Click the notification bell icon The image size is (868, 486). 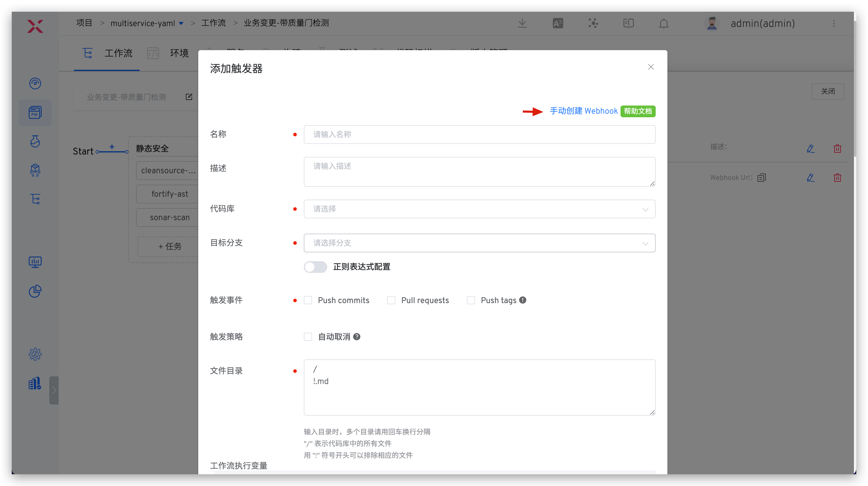pos(664,23)
